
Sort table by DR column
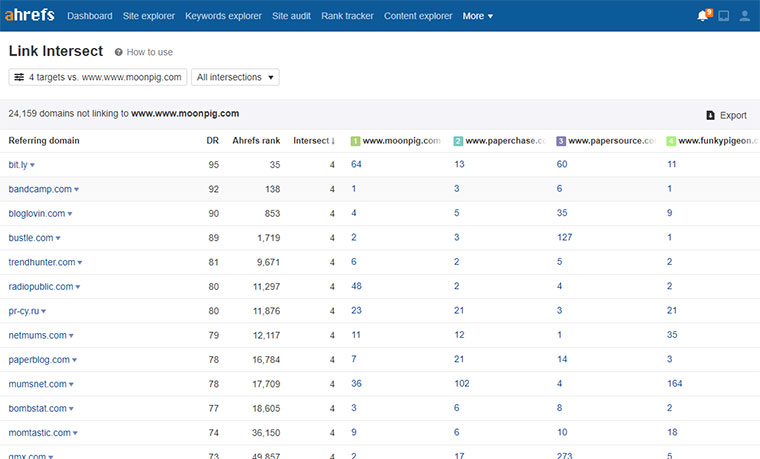212,141
